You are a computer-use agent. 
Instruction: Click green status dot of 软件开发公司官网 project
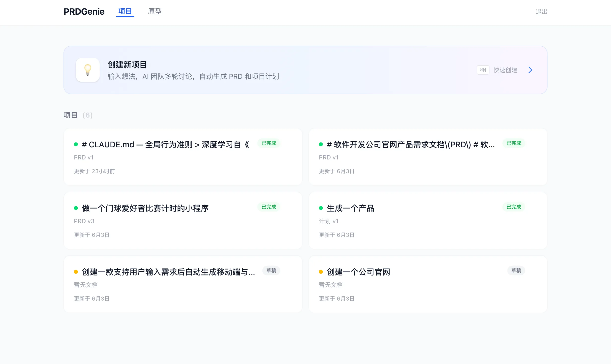pyautogui.click(x=321, y=144)
